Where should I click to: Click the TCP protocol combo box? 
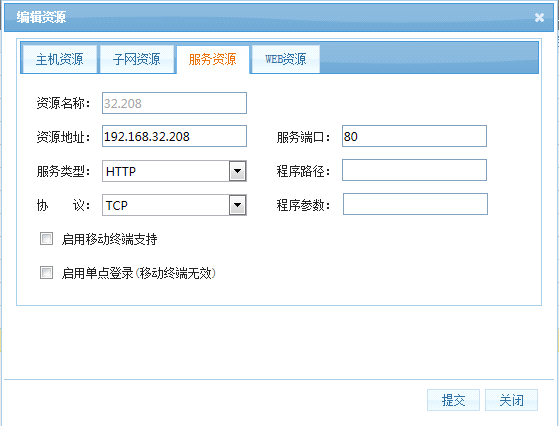[x=174, y=205]
